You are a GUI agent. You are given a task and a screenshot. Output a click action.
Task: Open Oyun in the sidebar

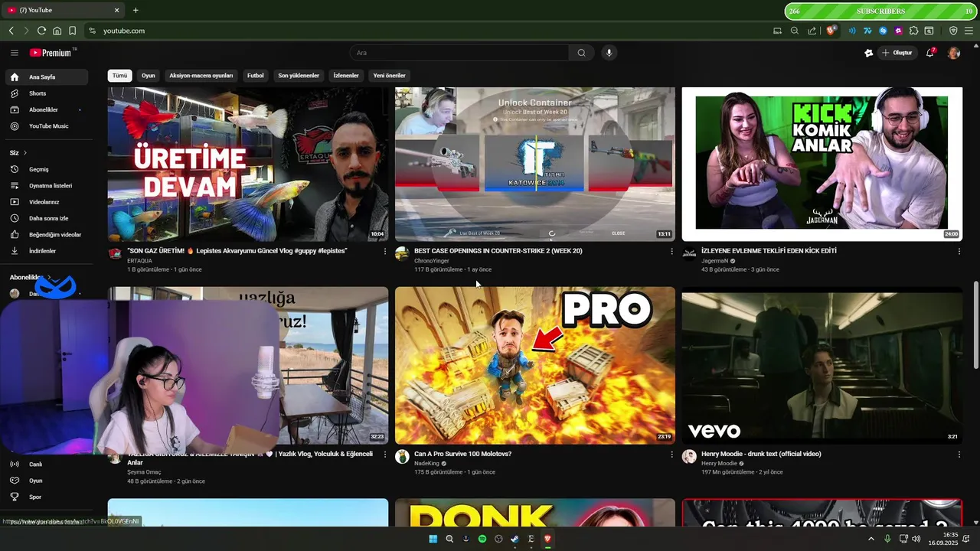(x=46, y=481)
